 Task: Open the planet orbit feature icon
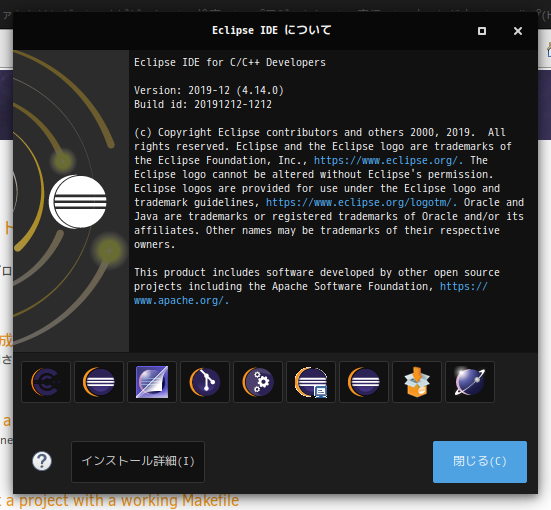[x=470, y=382]
